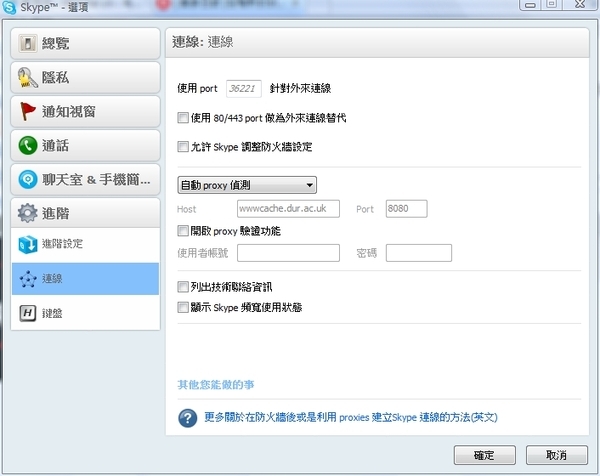Select the 連線 network icon

coord(28,279)
